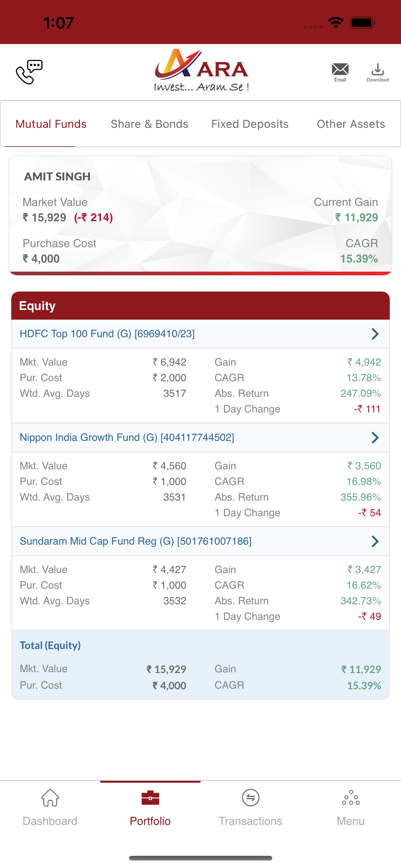Tap the battery indicator in status bar
Image resolution: width=401 pixels, height=868 pixels.
coord(362,22)
